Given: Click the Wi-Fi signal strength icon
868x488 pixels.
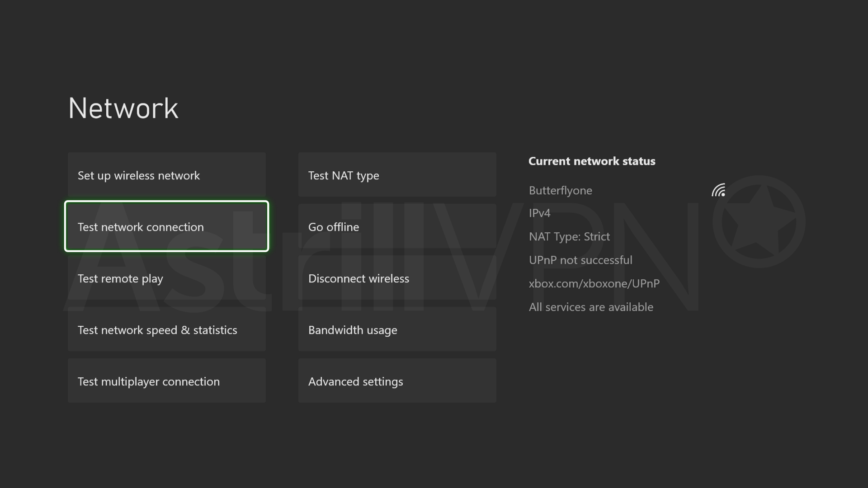Looking at the screenshot, I should tap(718, 190).
